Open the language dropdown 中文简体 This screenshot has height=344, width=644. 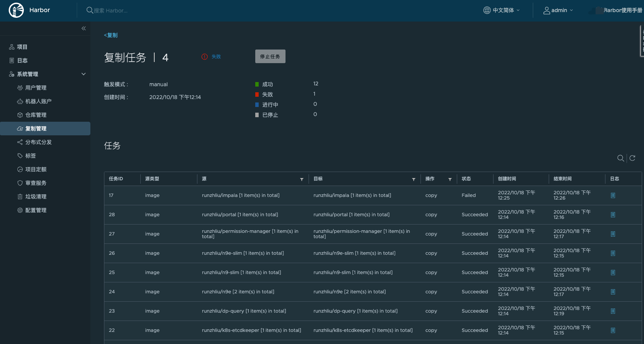[x=501, y=10]
